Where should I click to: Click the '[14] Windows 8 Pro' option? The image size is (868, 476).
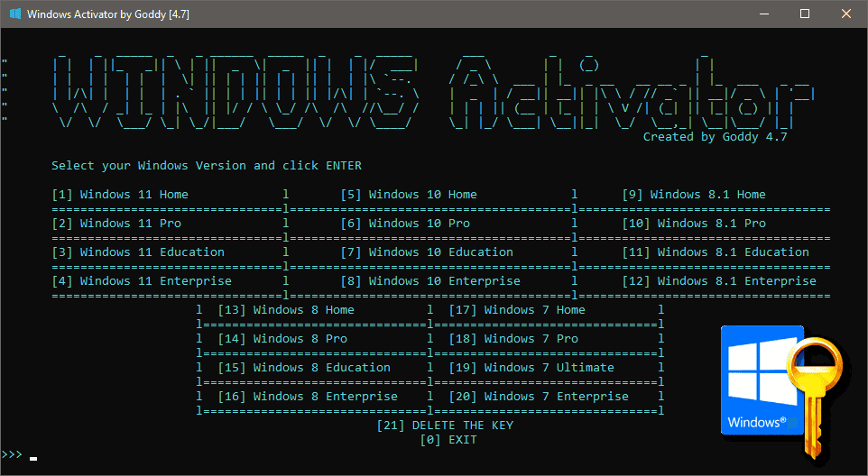point(282,338)
